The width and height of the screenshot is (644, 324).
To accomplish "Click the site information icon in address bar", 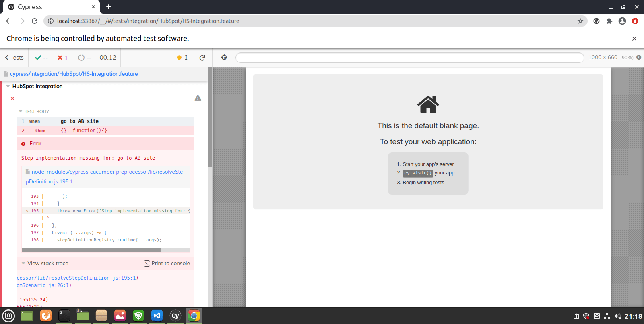I will pyautogui.click(x=51, y=21).
